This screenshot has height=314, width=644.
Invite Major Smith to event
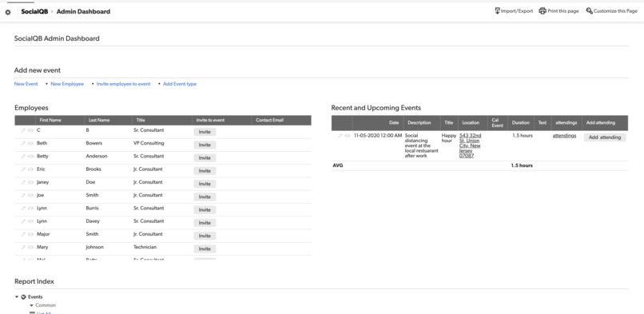click(205, 236)
